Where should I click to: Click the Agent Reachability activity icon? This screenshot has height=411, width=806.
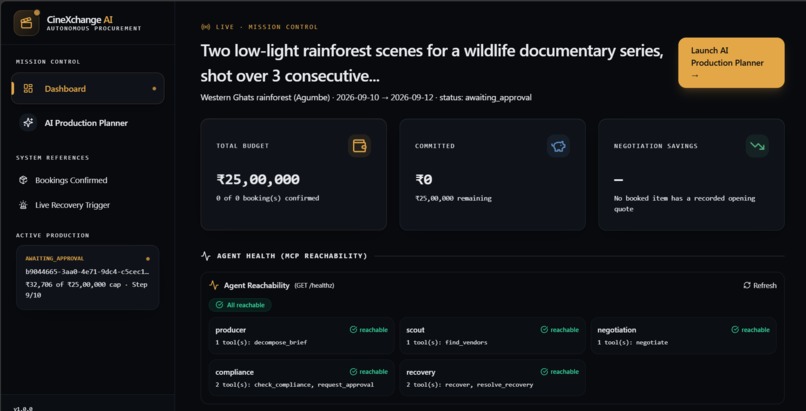coord(214,285)
